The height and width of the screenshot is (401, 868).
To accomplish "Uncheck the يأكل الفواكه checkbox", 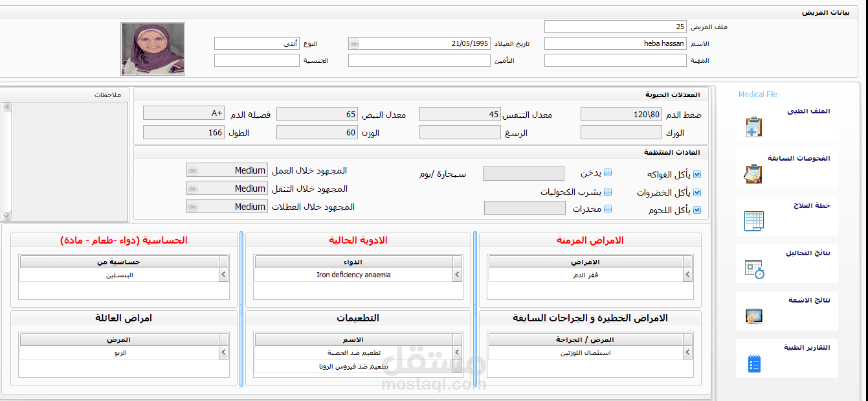I will pyautogui.click(x=696, y=174).
